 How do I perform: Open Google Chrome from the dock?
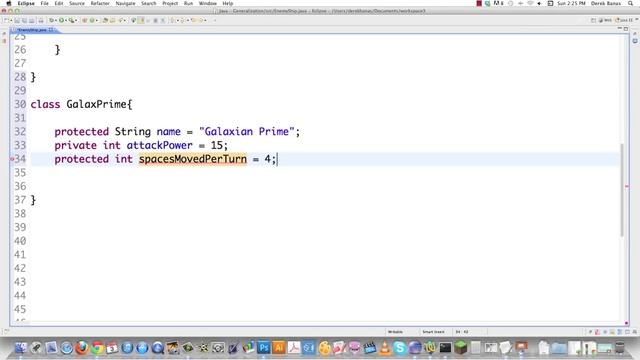(x=97, y=348)
